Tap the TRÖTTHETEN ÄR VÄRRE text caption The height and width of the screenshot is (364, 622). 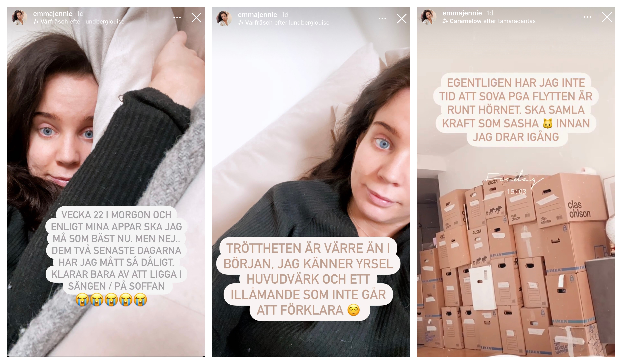[x=308, y=279]
